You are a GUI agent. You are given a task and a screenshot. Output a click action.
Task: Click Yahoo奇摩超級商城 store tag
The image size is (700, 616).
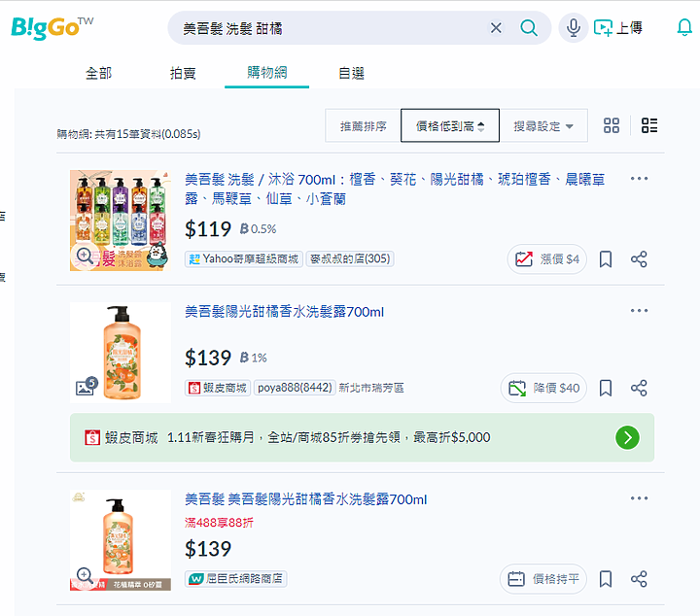pos(244,258)
